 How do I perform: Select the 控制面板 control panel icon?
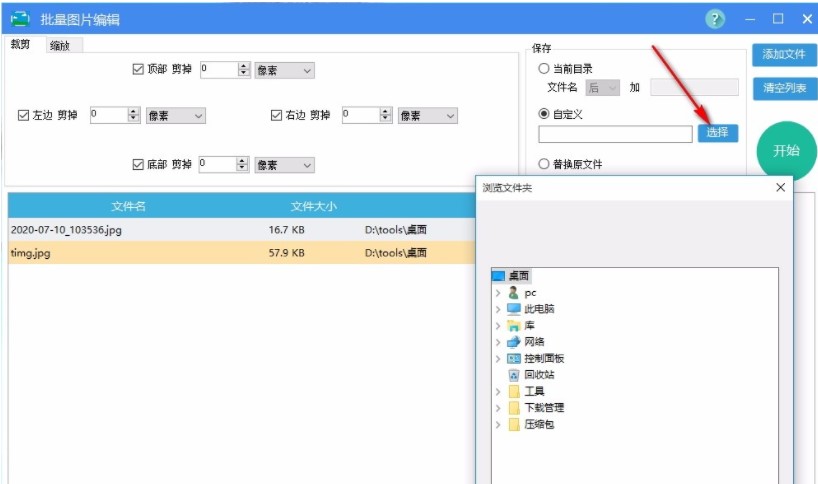pyautogui.click(x=514, y=358)
